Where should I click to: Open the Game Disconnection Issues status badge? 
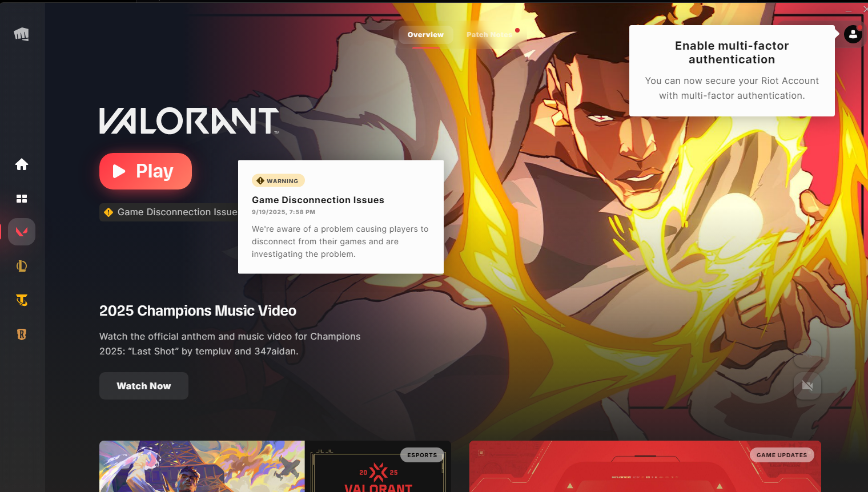(169, 212)
